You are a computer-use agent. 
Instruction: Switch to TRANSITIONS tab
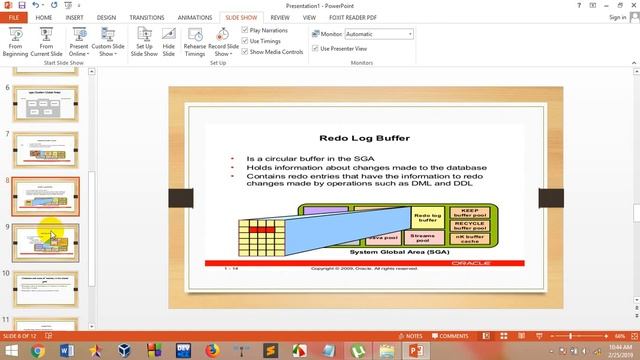[x=147, y=18]
